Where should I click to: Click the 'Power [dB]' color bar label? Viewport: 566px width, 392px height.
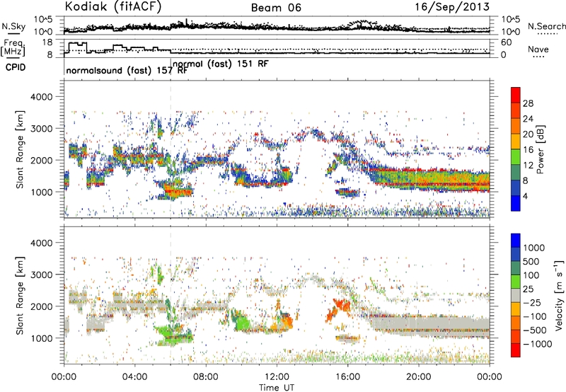click(540, 149)
